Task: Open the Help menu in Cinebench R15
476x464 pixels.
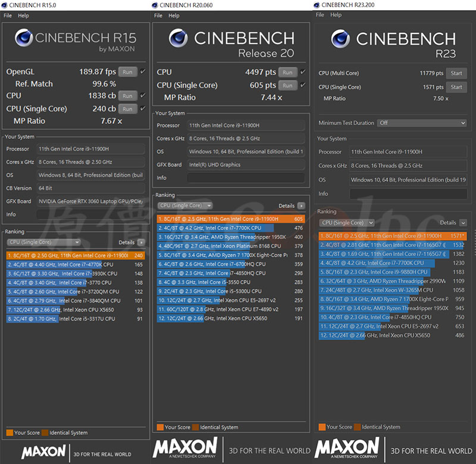Action: pos(23,15)
